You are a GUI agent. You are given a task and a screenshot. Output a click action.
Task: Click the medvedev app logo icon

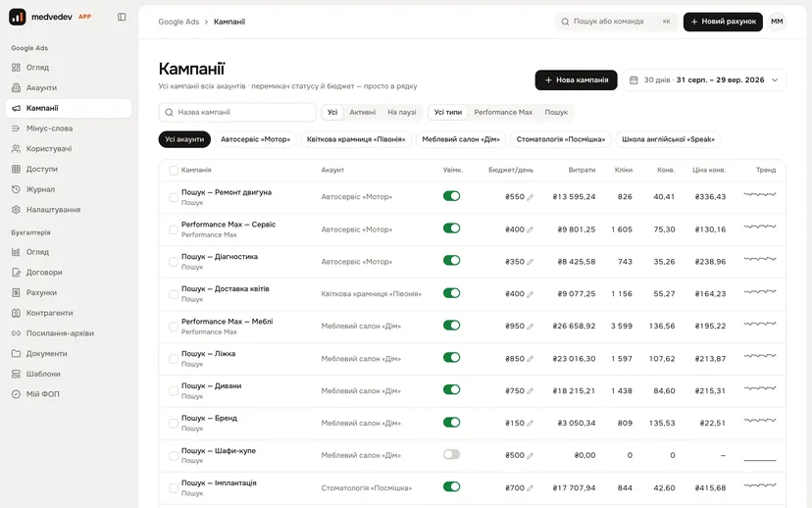(x=18, y=17)
